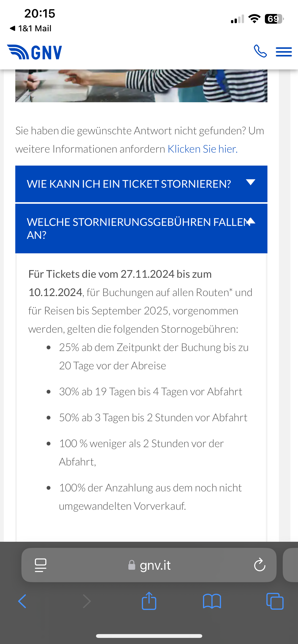Return to 1&1 Mail app

pos(31,28)
